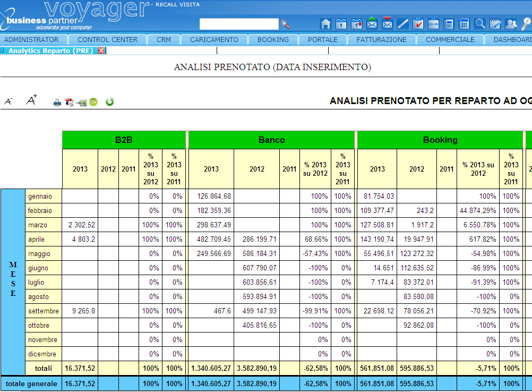Open the newspaper documents icon
This screenshot has width=532, height=392.
pyautogui.click(x=449, y=24)
